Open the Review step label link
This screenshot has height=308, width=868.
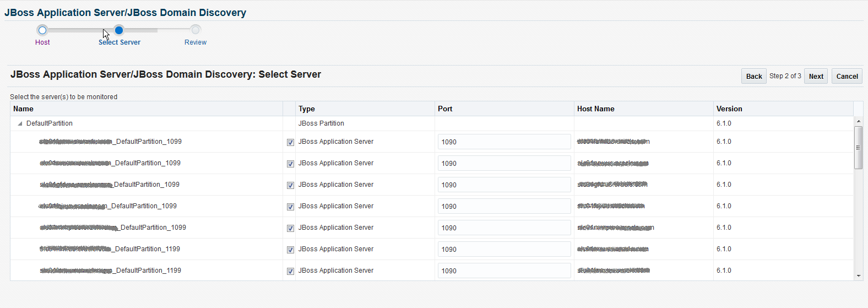196,42
